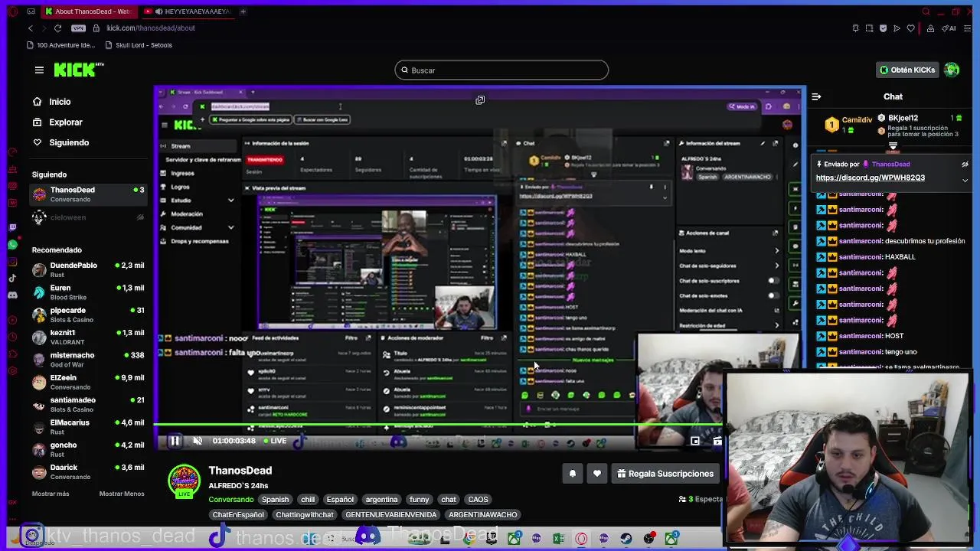980x551 pixels.
Task: Open recommended channel pipecarde
Action: tap(89, 315)
